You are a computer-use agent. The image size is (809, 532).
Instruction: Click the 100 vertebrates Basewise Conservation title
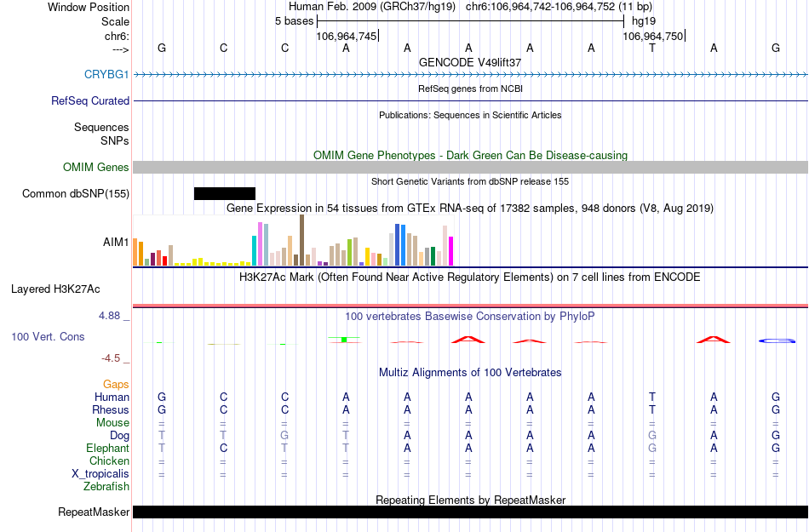click(x=470, y=317)
